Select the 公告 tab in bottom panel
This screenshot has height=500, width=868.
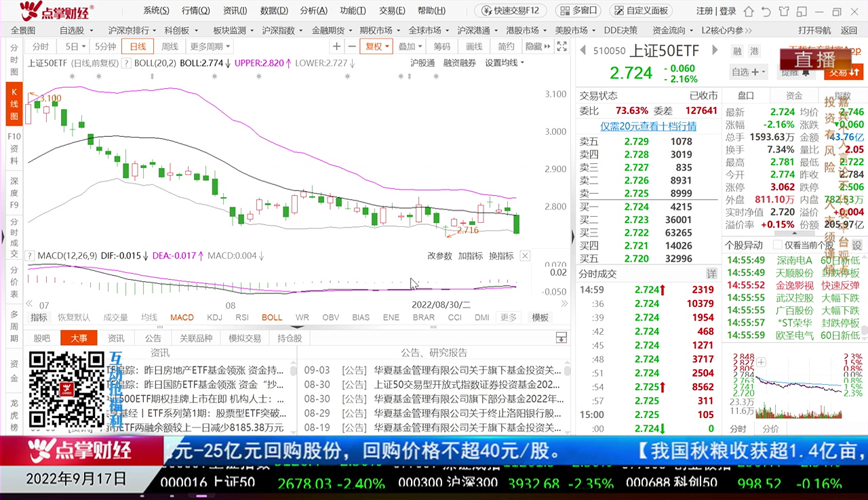[x=153, y=338]
